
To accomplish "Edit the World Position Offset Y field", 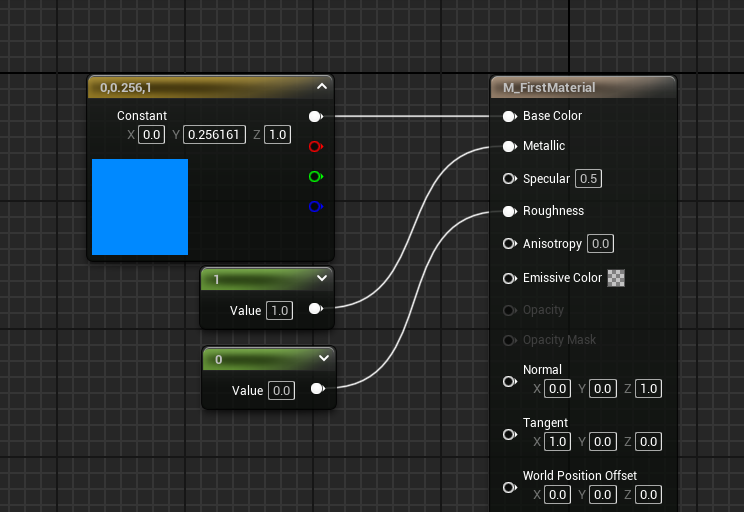I will coord(603,495).
